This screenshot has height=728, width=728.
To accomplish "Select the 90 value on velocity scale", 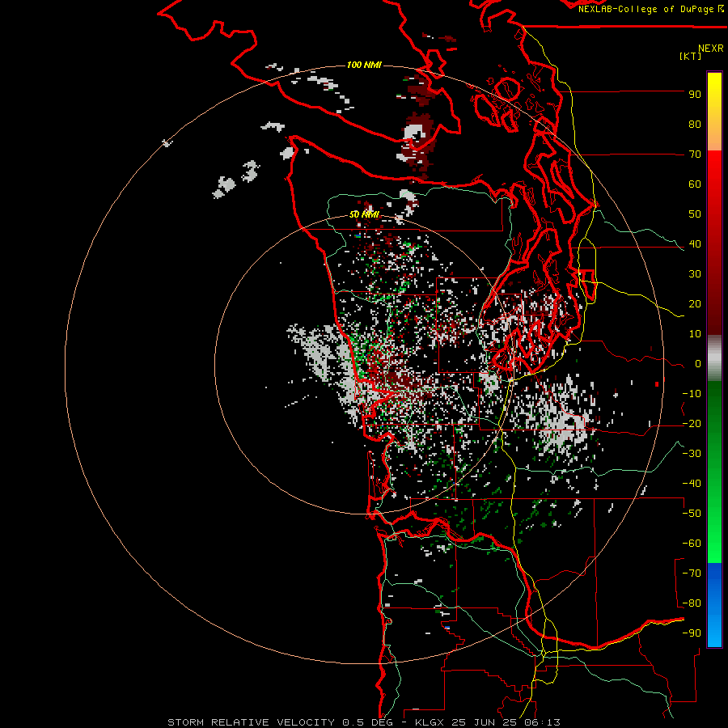I will 695,95.
